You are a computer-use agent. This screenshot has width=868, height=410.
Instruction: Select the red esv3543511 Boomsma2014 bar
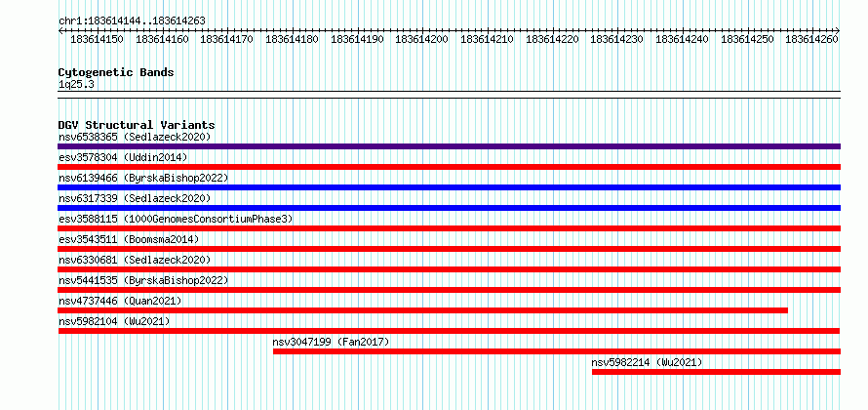point(449,249)
